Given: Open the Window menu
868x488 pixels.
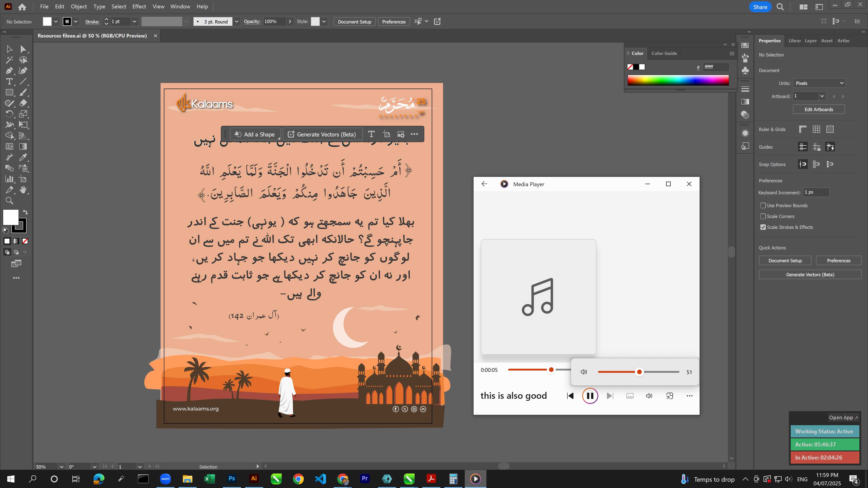Looking at the screenshot, I should pyautogui.click(x=180, y=6).
